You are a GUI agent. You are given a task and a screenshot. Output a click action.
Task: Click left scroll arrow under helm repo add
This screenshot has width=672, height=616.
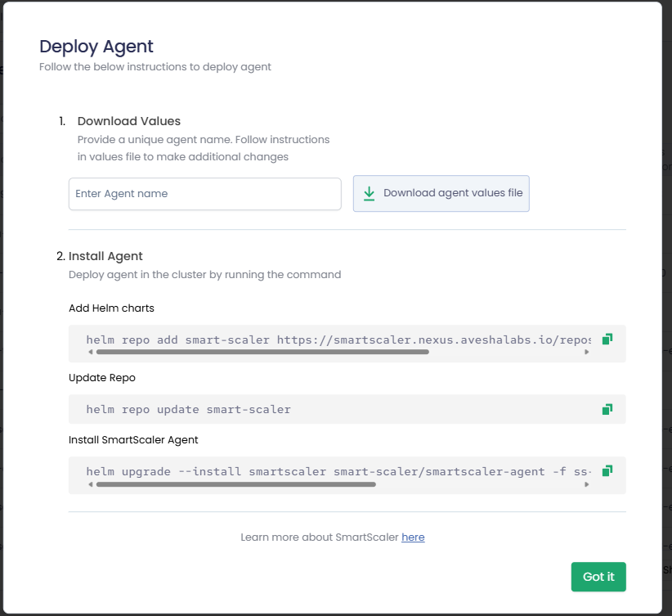click(91, 352)
